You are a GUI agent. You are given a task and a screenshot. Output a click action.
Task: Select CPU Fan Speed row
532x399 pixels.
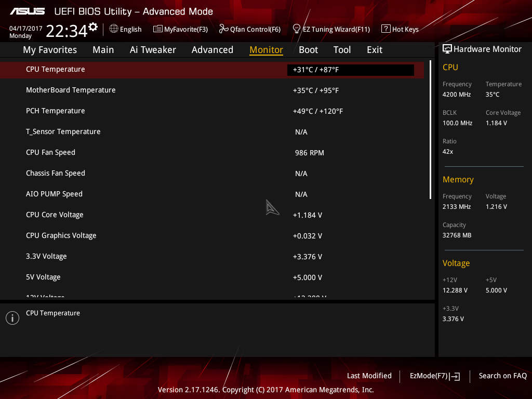pyautogui.click(x=212, y=153)
